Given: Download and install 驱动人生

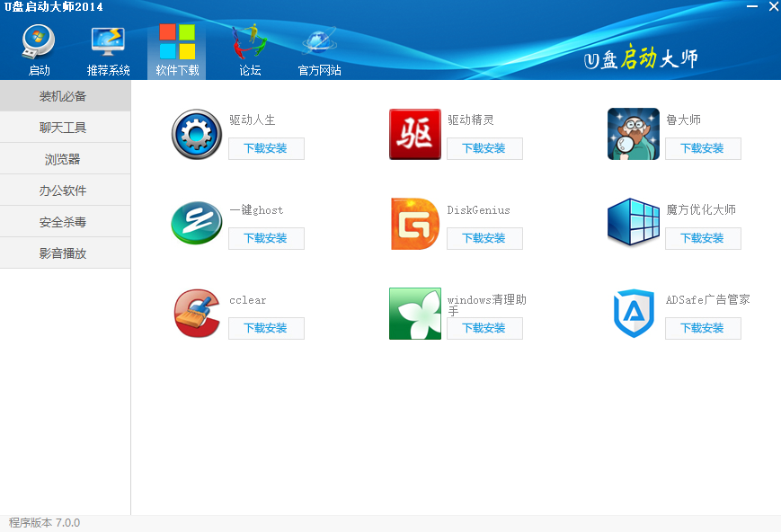Looking at the screenshot, I should 266,148.
